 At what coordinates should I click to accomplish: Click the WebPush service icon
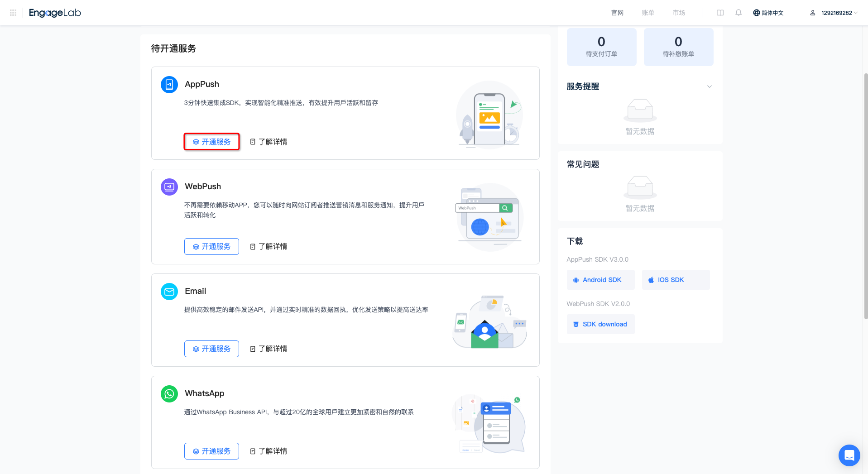tap(169, 187)
